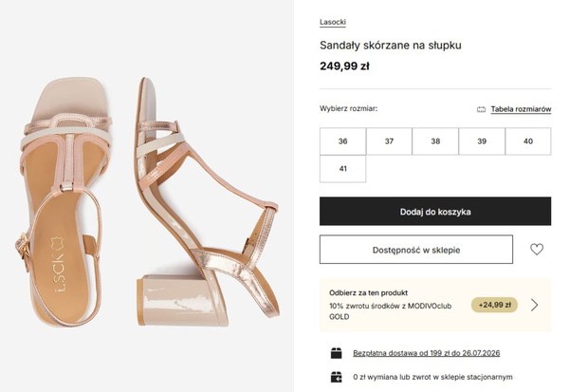Choose size 40
Viewport: 588px width, 392px height.
pyautogui.click(x=528, y=141)
